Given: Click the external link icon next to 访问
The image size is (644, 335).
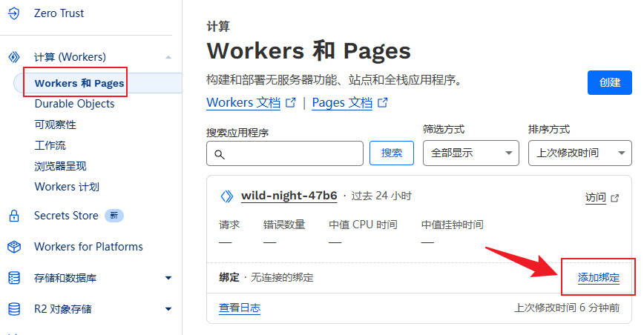Looking at the screenshot, I should pyautogui.click(x=614, y=198).
